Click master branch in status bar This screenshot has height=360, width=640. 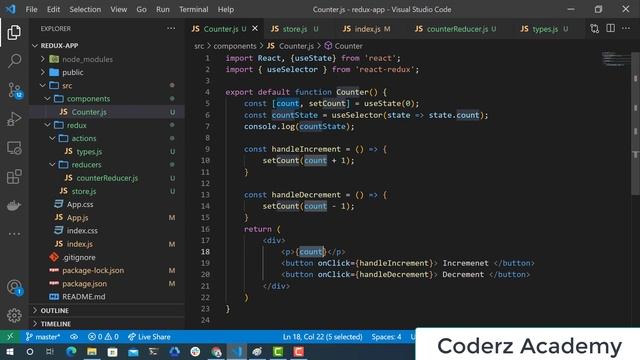pyautogui.click(x=42, y=337)
